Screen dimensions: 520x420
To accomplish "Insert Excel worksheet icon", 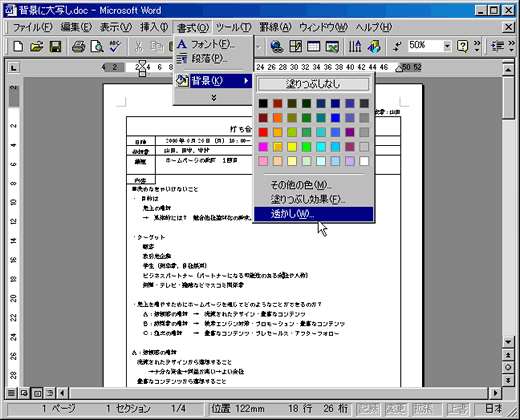I will click(x=332, y=46).
